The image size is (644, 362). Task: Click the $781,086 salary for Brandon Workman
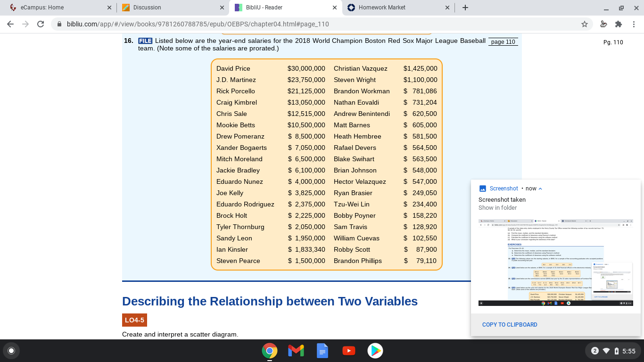[x=420, y=91]
